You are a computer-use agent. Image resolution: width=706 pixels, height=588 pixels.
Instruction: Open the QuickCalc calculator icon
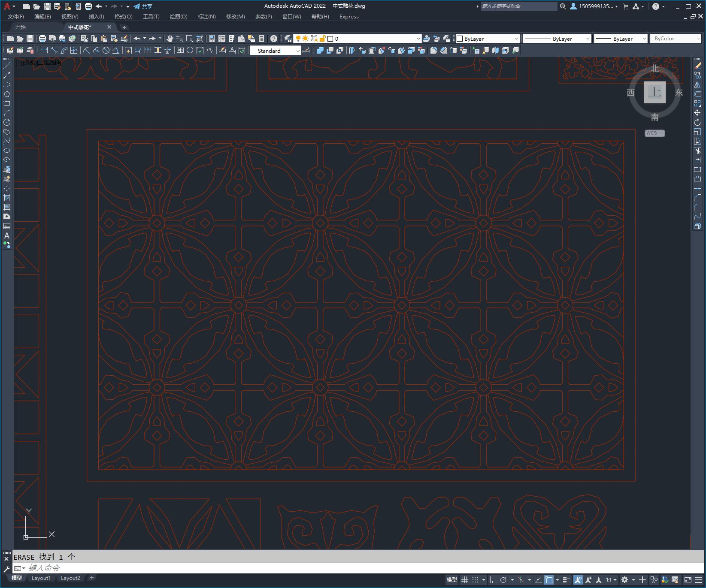(x=261, y=39)
